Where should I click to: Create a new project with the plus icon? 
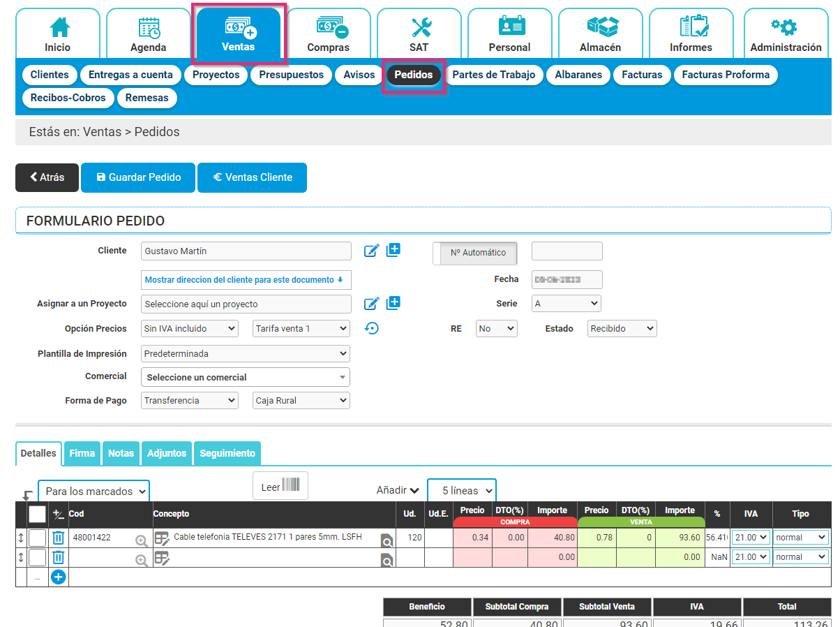(393, 302)
